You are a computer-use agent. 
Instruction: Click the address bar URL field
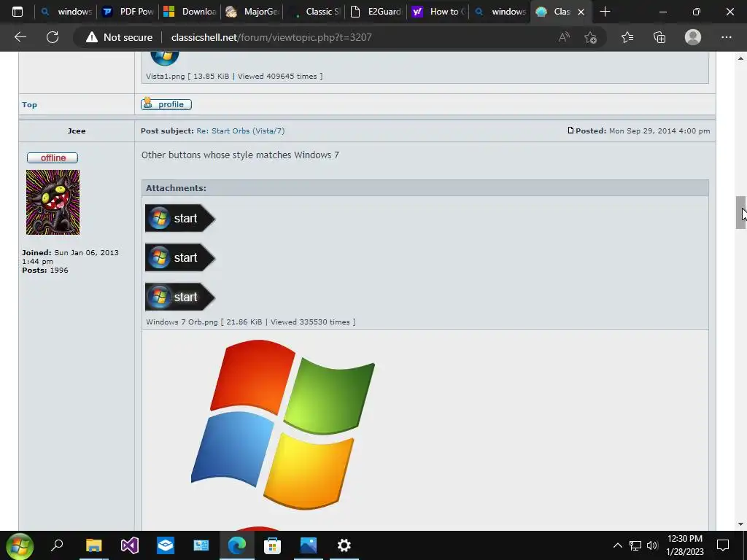point(271,37)
